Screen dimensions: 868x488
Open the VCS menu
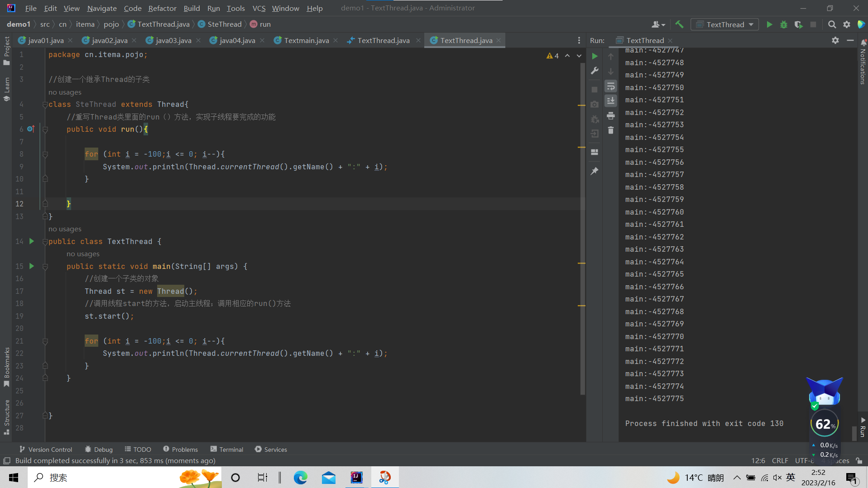coord(259,8)
